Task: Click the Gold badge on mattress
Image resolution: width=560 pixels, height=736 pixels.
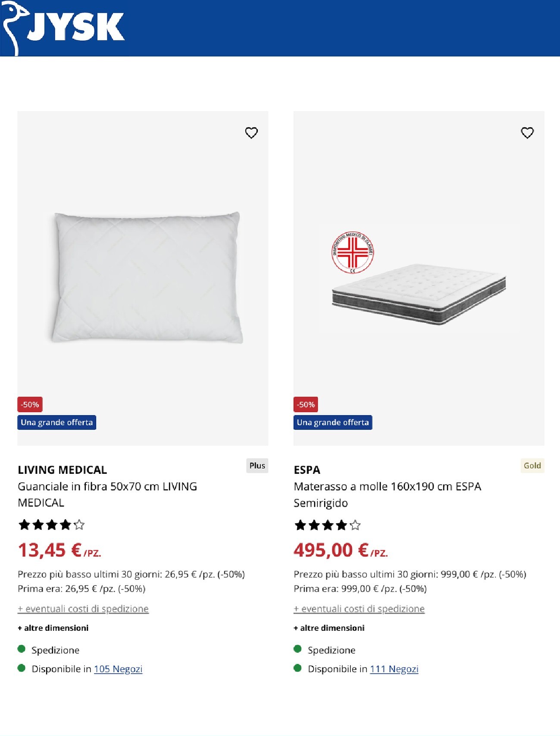Action: coord(532,466)
